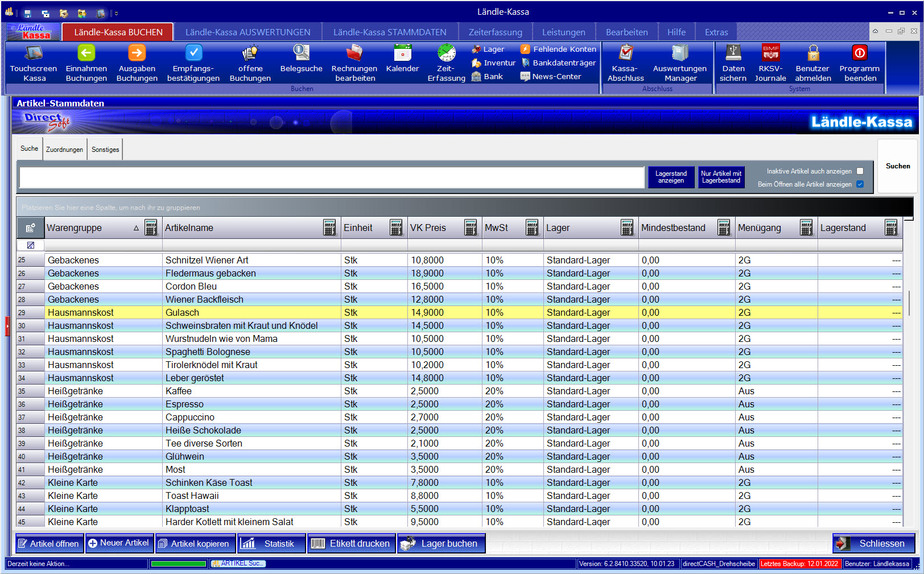Click the article search input field
Image resolution: width=924 pixels, height=574 pixels.
click(x=332, y=177)
